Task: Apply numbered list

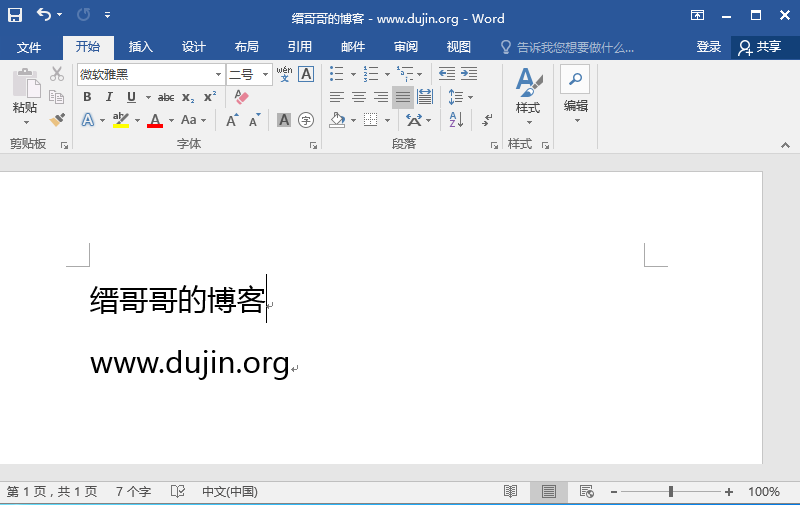Action: point(371,74)
